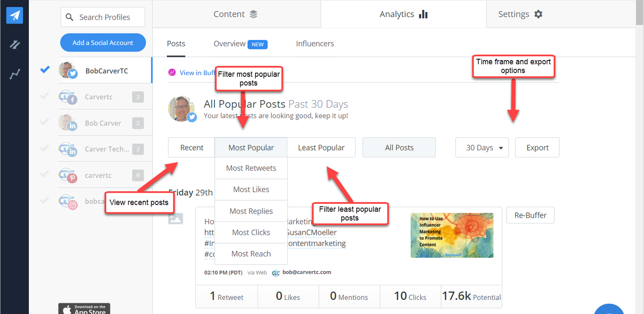Toggle the carvertc Pinterest checkmark
The height and width of the screenshot is (314, 644).
[44, 175]
